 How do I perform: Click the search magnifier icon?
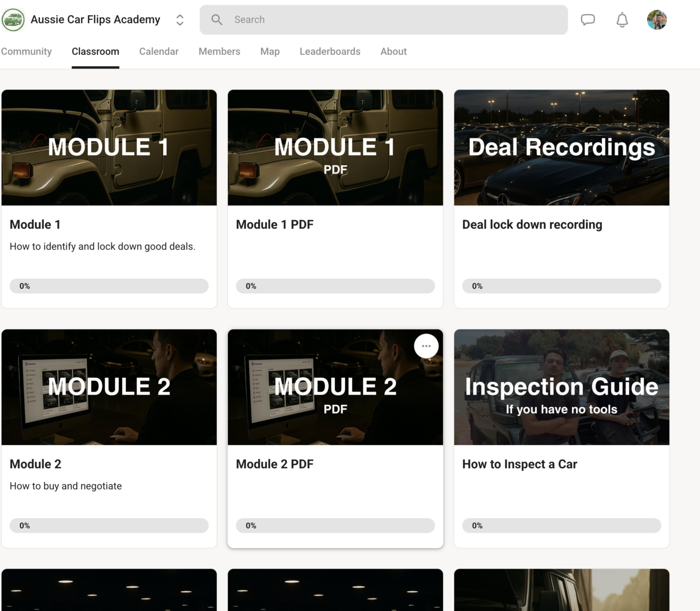coord(217,20)
